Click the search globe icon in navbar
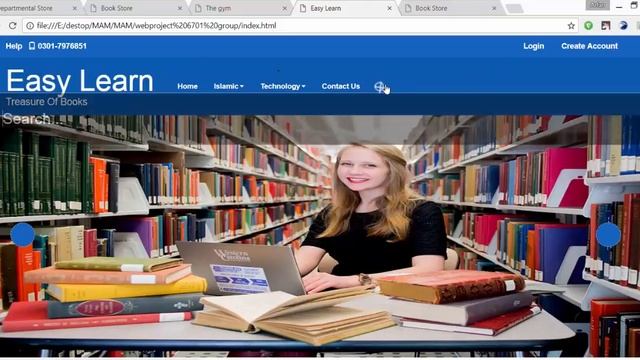 (x=380, y=87)
